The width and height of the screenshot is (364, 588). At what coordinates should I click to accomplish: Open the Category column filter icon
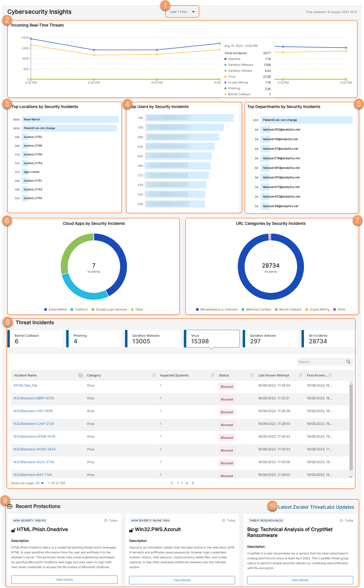point(154,375)
